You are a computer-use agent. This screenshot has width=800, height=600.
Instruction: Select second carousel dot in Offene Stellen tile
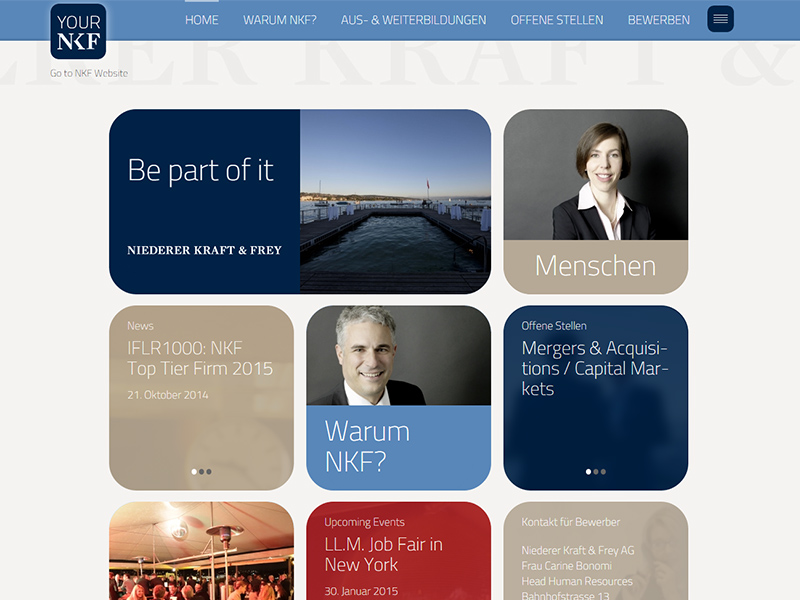[x=596, y=471]
